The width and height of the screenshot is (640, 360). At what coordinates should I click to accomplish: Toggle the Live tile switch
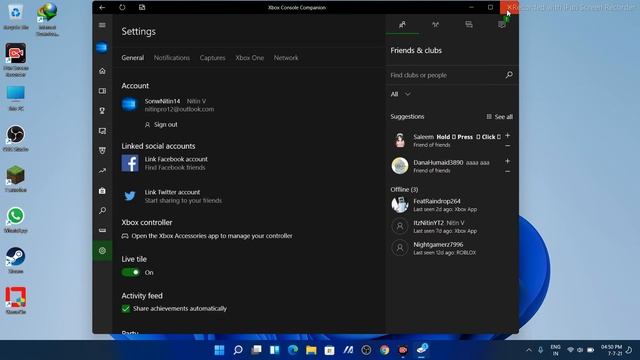point(131,272)
